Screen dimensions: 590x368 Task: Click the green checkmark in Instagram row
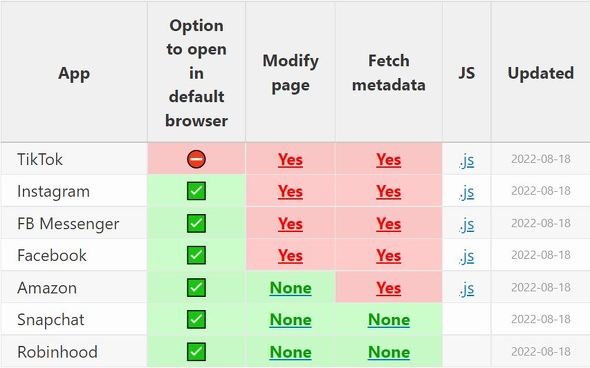[196, 191]
